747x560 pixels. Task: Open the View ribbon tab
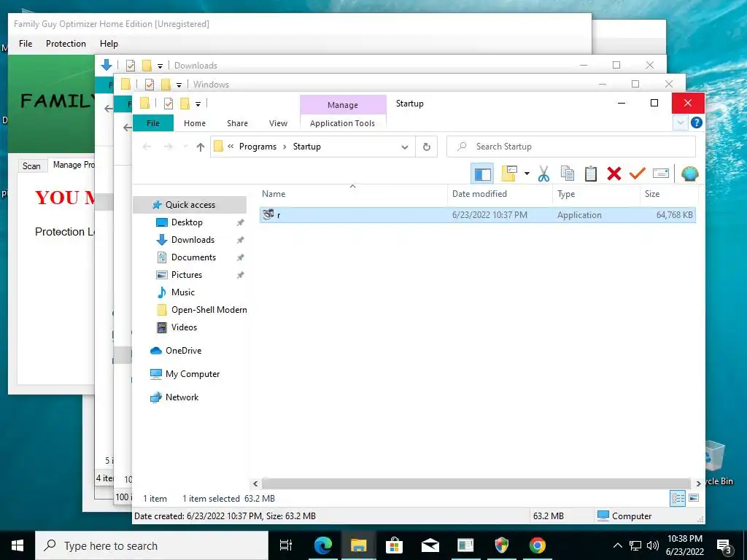point(278,122)
